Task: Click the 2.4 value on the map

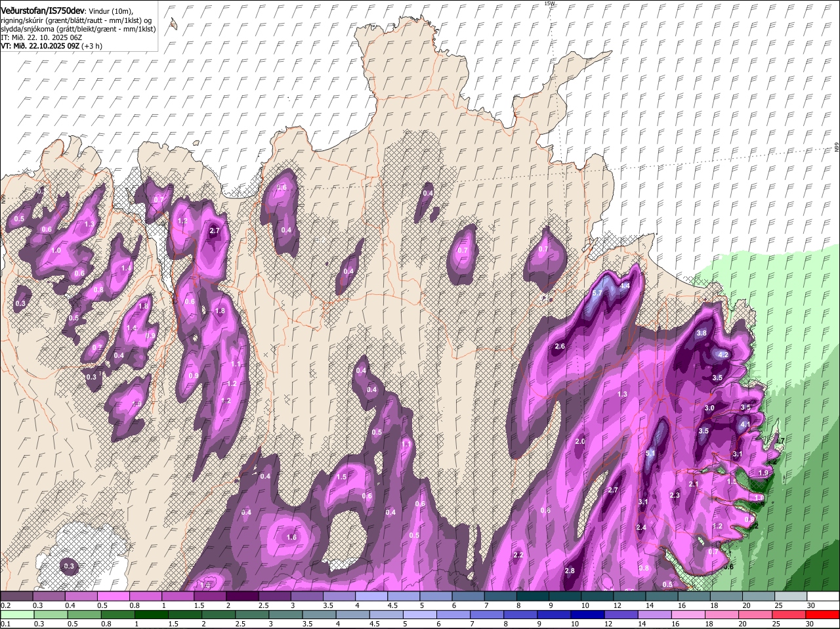Action: click(641, 528)
